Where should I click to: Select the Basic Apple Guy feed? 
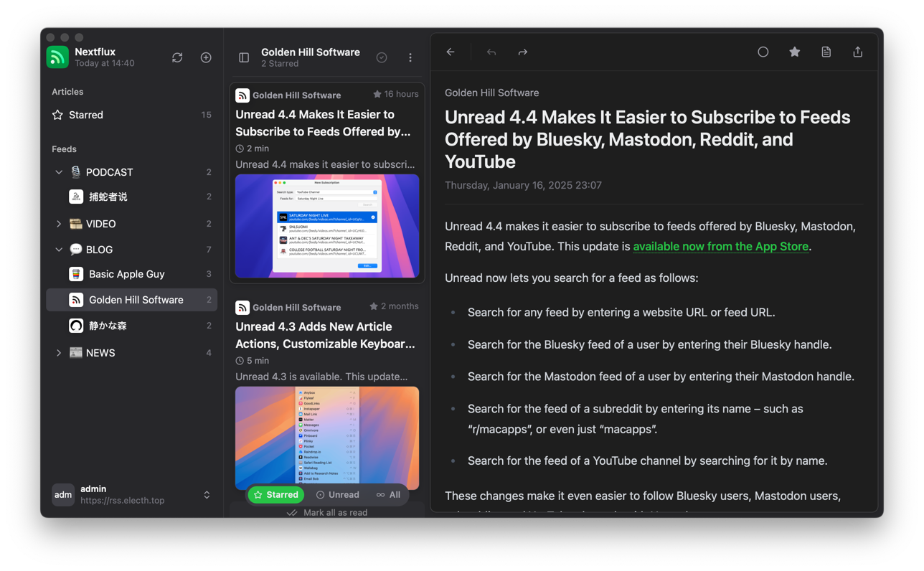[x=132, y=274]
